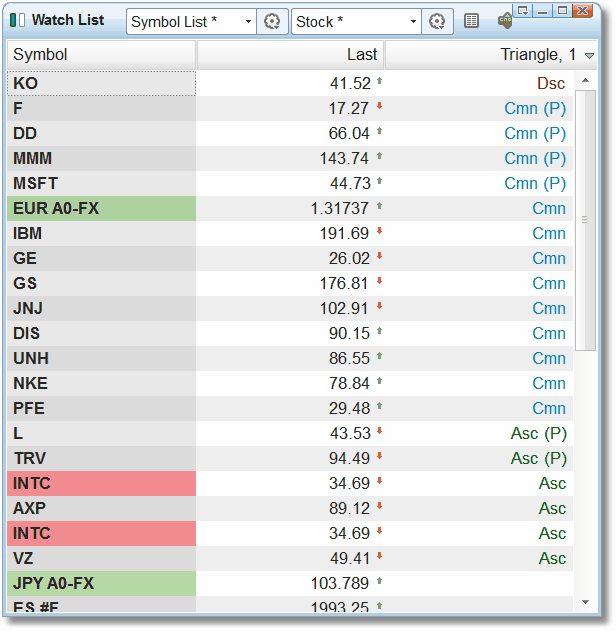Select the L symbol cell
This screenshot has height=631, width=616.
point(101,433)
